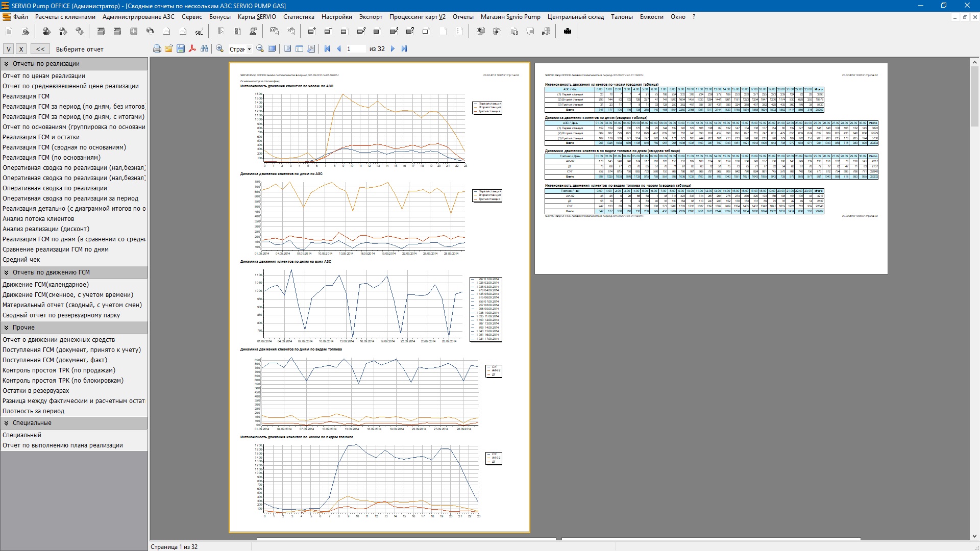The image size is (980, 551).
Task: Open the 'Центральный склад' menu
Action: click(575, 17)
